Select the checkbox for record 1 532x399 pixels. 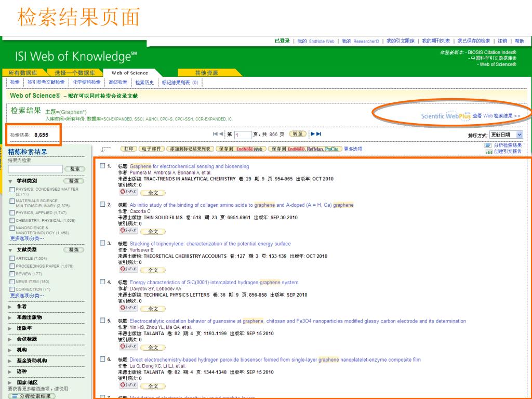[x=102, y=166]
